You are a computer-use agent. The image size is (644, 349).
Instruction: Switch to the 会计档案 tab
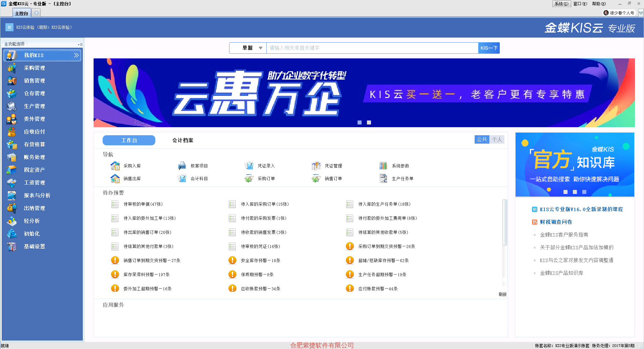(183, 140)
